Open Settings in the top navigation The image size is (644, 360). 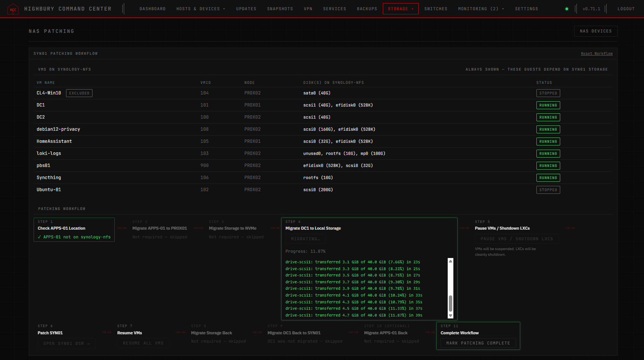click(526, 9)
